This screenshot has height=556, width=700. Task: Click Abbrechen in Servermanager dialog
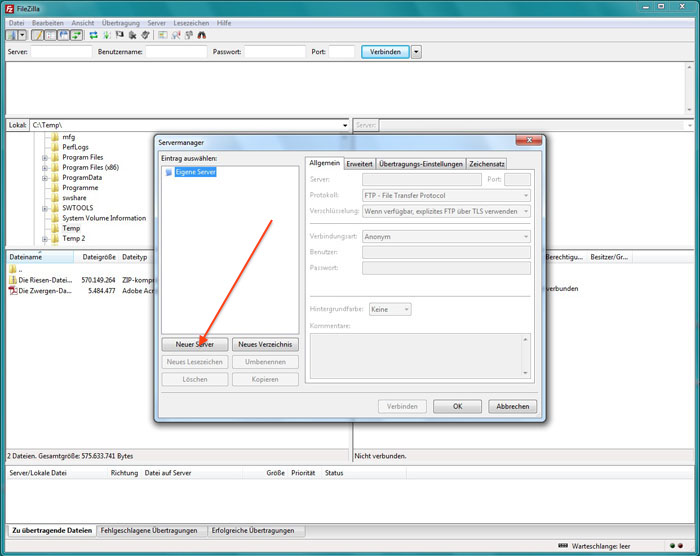coord(512,406)
